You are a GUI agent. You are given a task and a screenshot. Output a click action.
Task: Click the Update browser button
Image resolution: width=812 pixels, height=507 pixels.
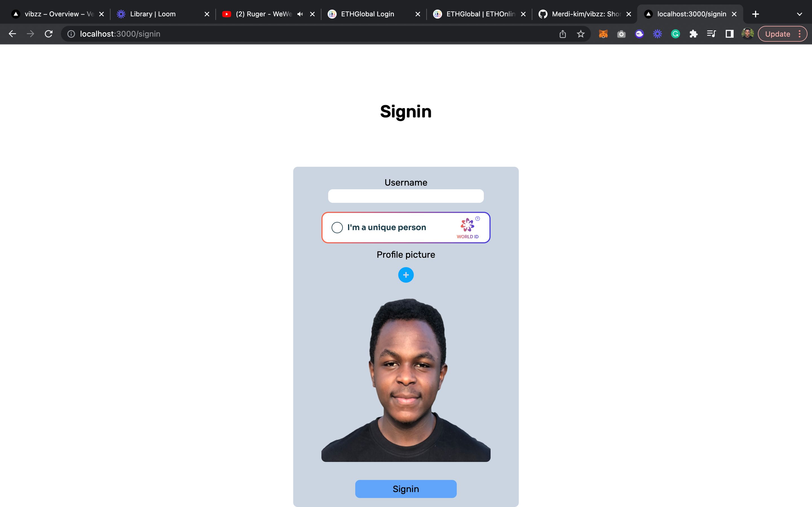coord(778,34)
